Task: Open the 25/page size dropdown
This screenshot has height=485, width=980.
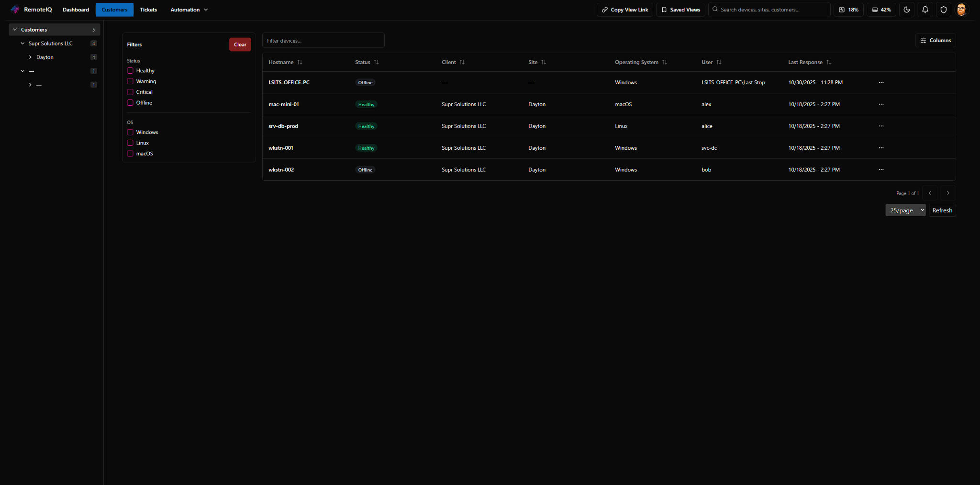Action: [x=905, y=210]
